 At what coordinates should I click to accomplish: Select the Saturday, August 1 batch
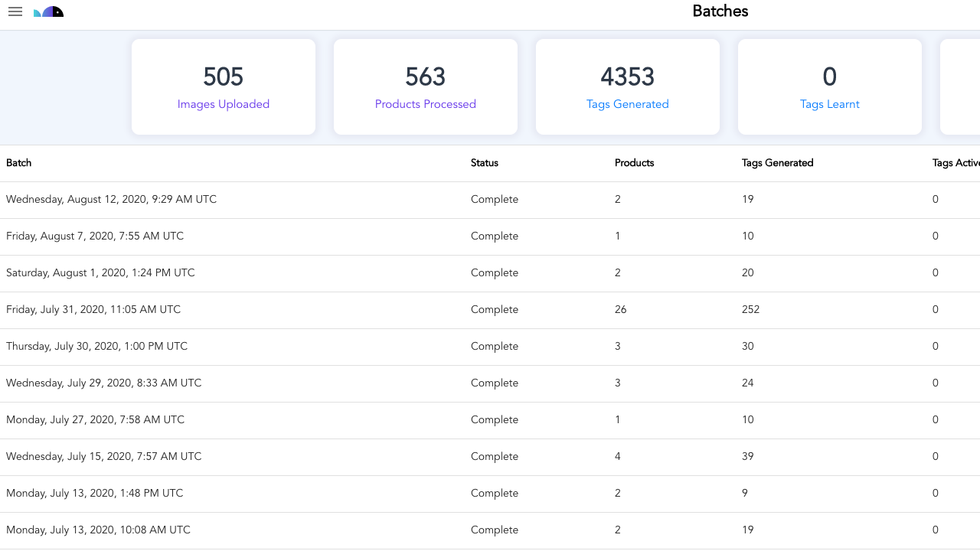pos(100,273)
